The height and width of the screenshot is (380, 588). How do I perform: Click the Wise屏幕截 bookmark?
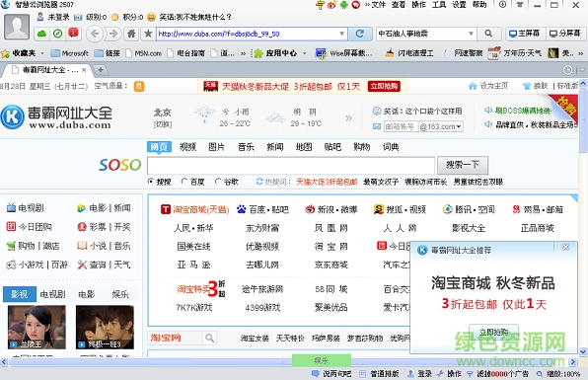pyautogui.click(x=344, y=53)
